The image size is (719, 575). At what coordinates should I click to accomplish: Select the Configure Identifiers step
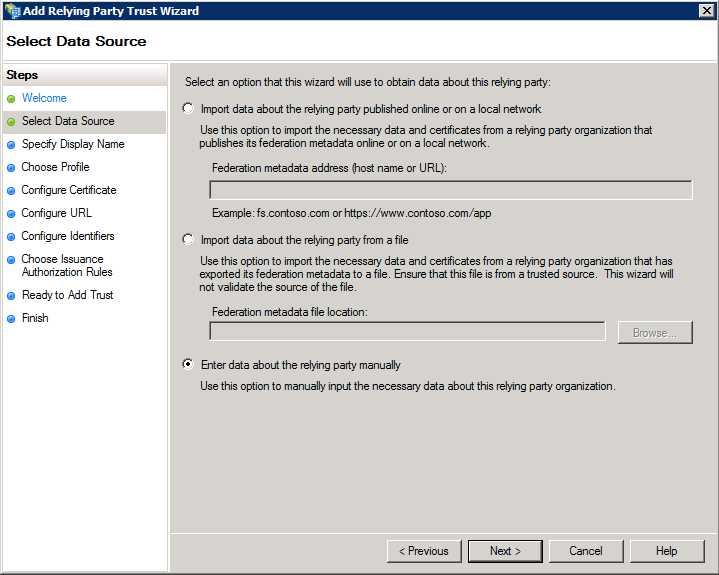[68, 236]
